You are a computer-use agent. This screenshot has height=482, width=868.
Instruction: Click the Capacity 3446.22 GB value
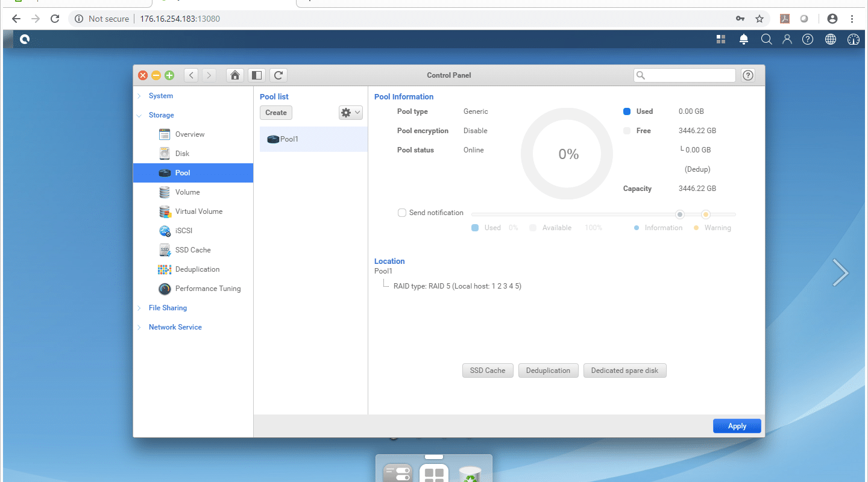[x=697, y=189]
